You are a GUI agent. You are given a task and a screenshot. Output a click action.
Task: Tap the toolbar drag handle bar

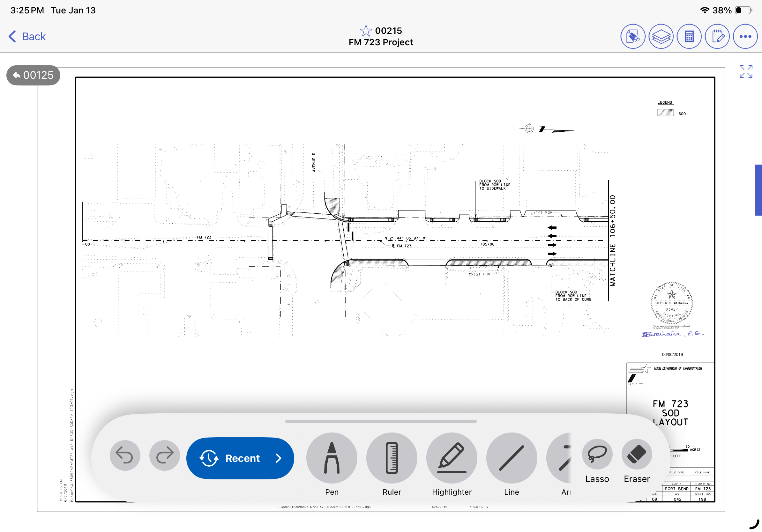pos(381,421)
